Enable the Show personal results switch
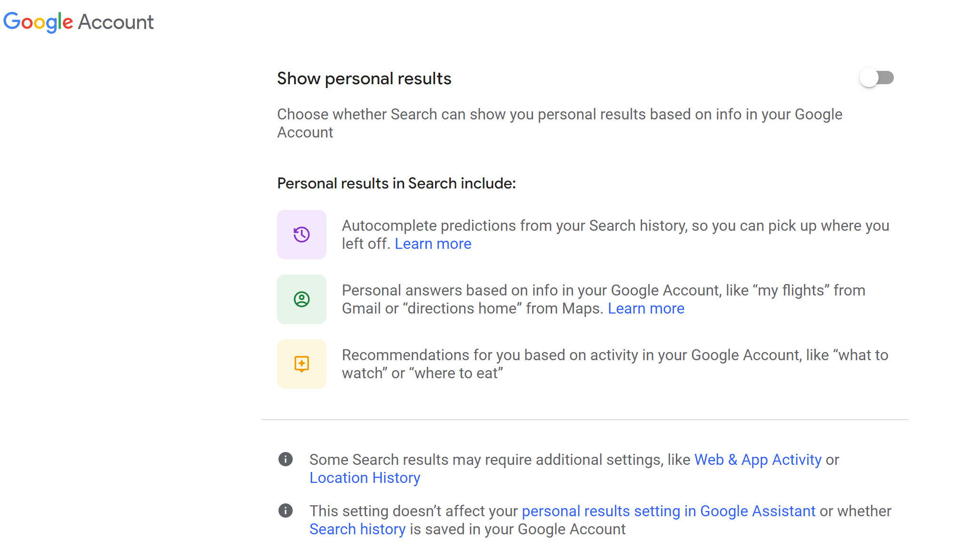The image size is (960, 560). 876,78
